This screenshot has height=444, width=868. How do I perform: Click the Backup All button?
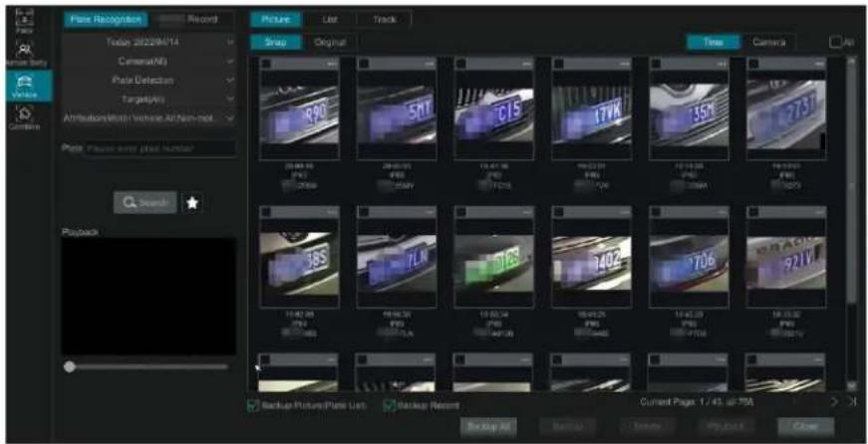488,427
